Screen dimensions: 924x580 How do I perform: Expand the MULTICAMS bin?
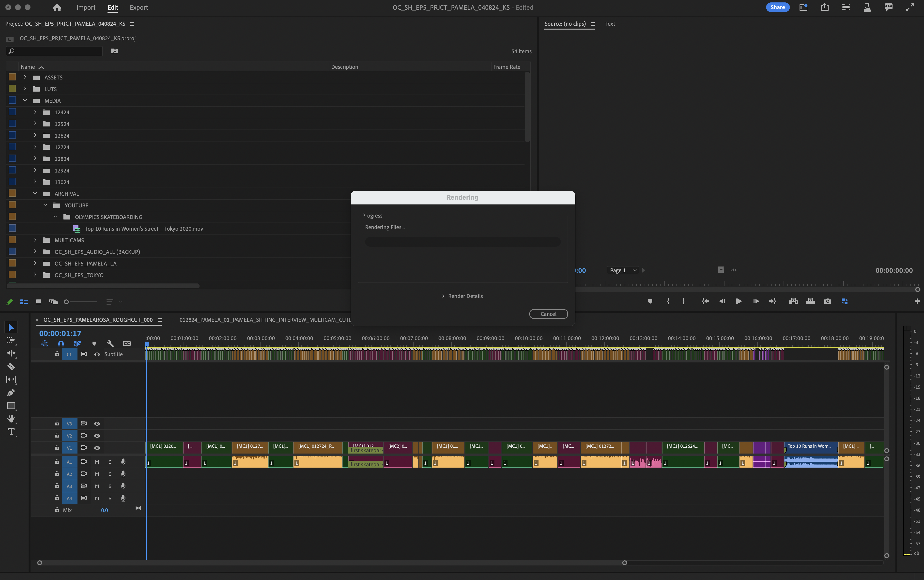35,240
